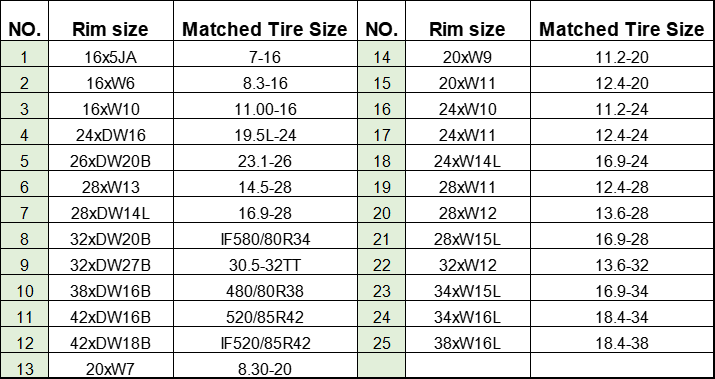Select the cell containing 20xW9
Viewport: 715px width, 379px height.
[x=468, y=55]
